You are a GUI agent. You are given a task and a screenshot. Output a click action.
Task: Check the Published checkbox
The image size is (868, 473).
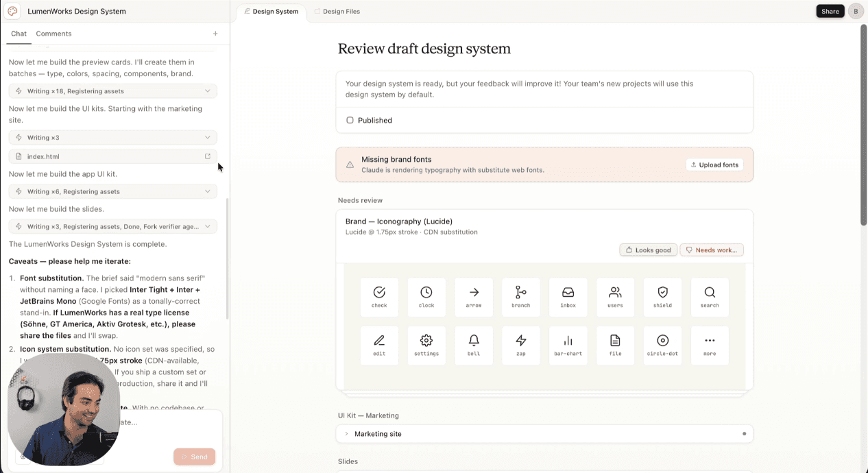(x=351, y=120)
